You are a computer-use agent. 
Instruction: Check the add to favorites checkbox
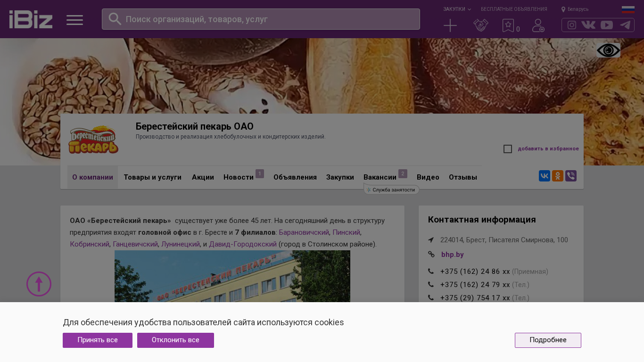[x=508, y=149]
